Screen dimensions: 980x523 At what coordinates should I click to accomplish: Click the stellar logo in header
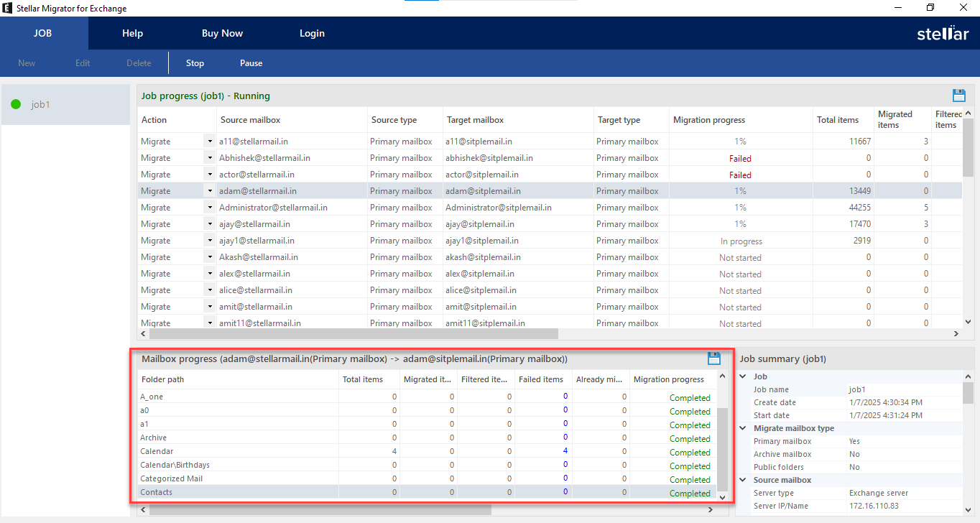943,33
